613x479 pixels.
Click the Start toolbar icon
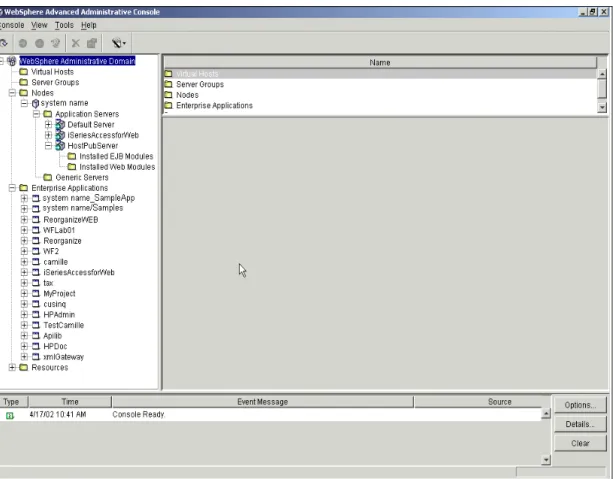point(23,43)
